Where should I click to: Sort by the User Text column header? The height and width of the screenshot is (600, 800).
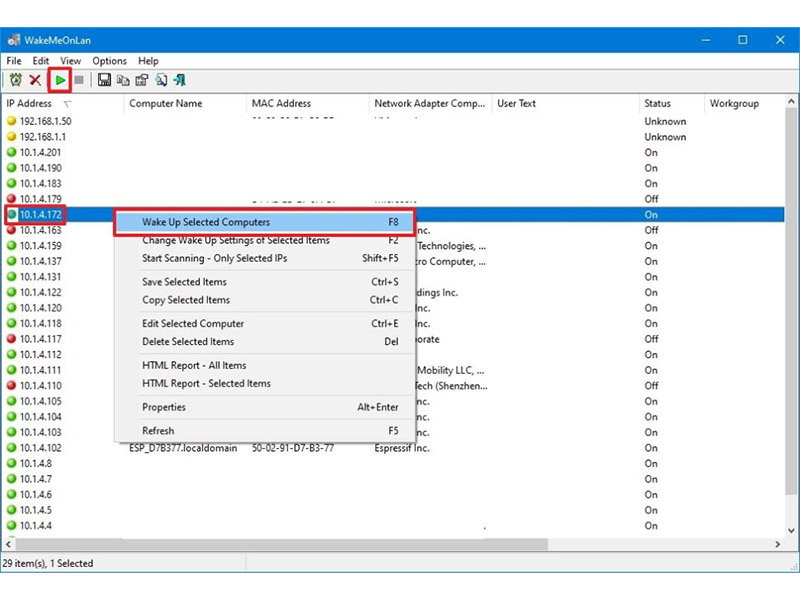pos(565,104)
